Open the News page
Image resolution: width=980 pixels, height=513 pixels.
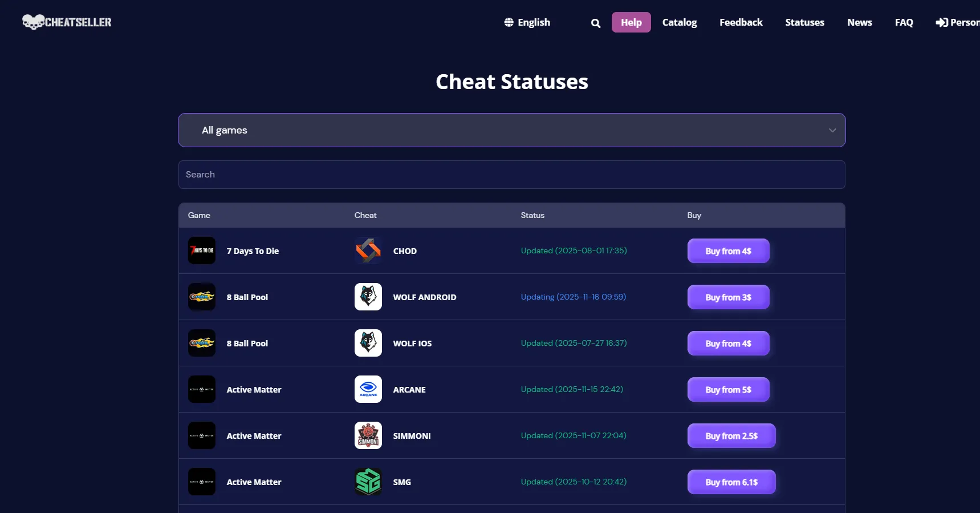(x=860, y=22)
